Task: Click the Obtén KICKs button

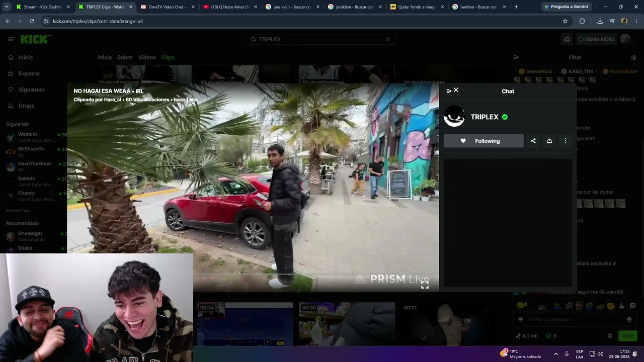Action: (x=596, y=39)
